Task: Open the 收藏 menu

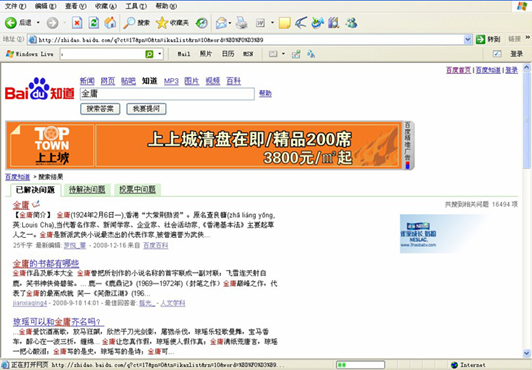Action: [x=106, y=6]
